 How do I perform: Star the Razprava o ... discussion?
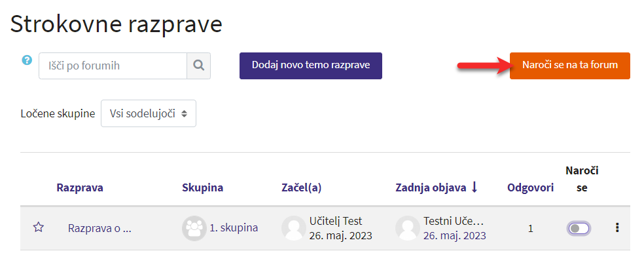(x=38, y=227)
